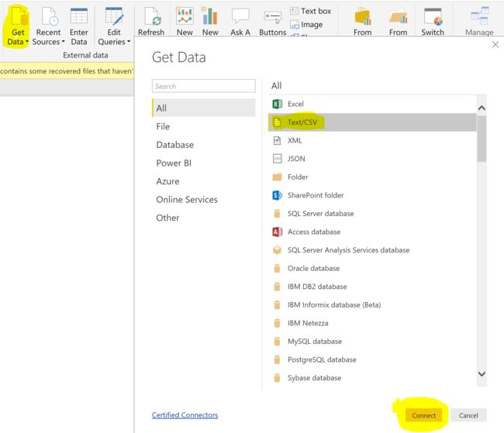Choose the Power BI category
The width and height of the screenshot is (504, 433).
(204, 163)
